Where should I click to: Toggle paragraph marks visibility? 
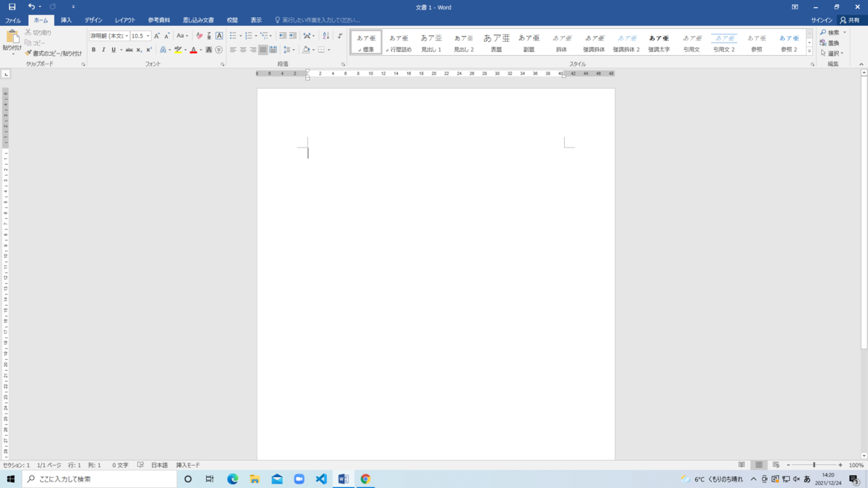click(340, 35)
